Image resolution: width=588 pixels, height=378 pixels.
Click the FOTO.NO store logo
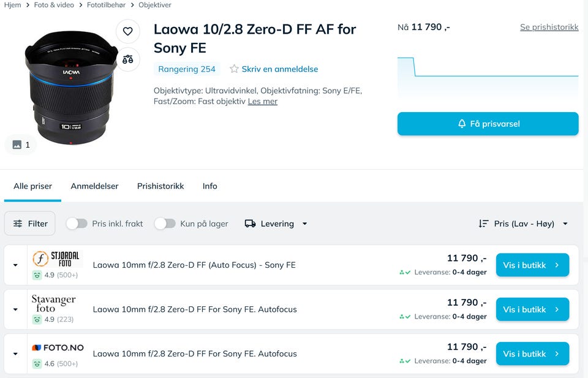(58, 348)
